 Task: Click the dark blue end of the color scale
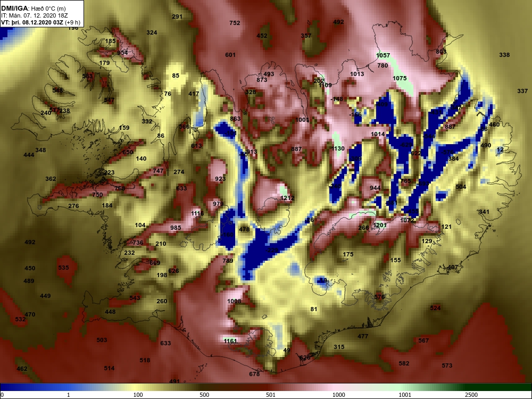tap(7, 387)
